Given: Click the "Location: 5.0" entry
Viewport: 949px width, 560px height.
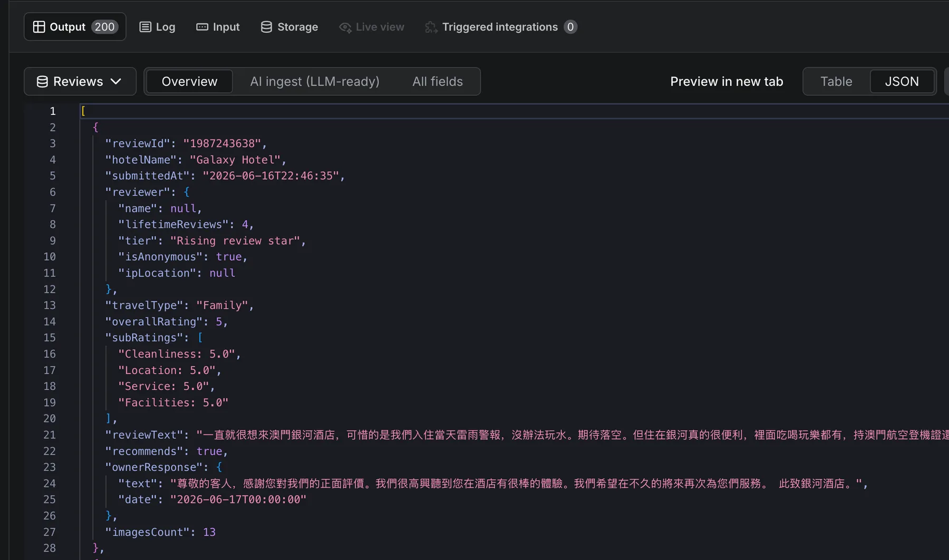Looking at the screenshot, I should (x=167, y=370).
